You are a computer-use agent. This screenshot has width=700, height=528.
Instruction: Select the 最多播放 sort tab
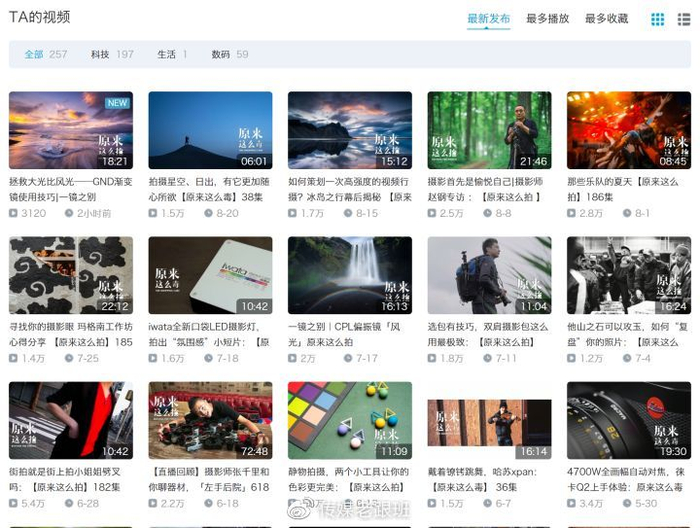point(547,18)
